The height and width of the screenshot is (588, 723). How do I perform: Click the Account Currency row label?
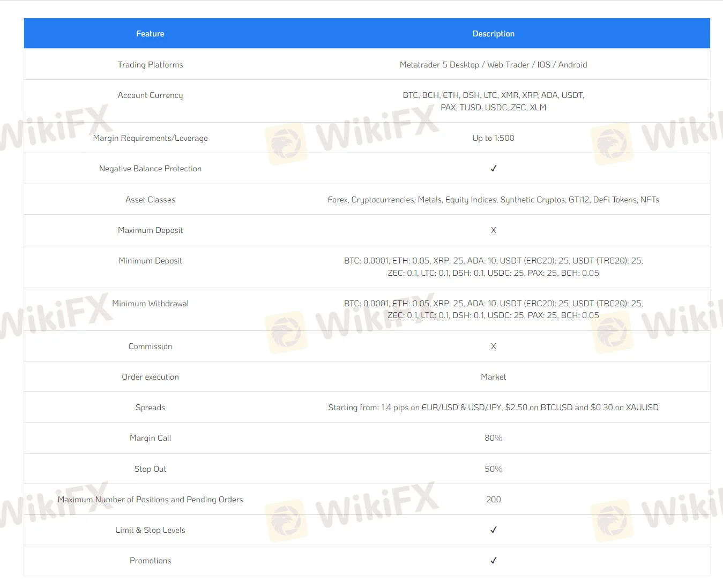pyautogui.click(x=150, y=95)
